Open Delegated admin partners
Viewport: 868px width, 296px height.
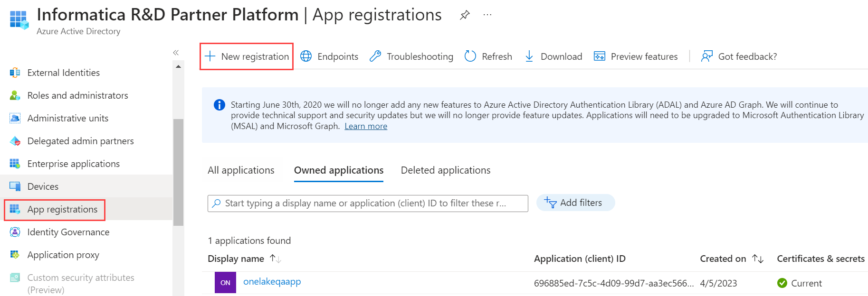point(81,141)
